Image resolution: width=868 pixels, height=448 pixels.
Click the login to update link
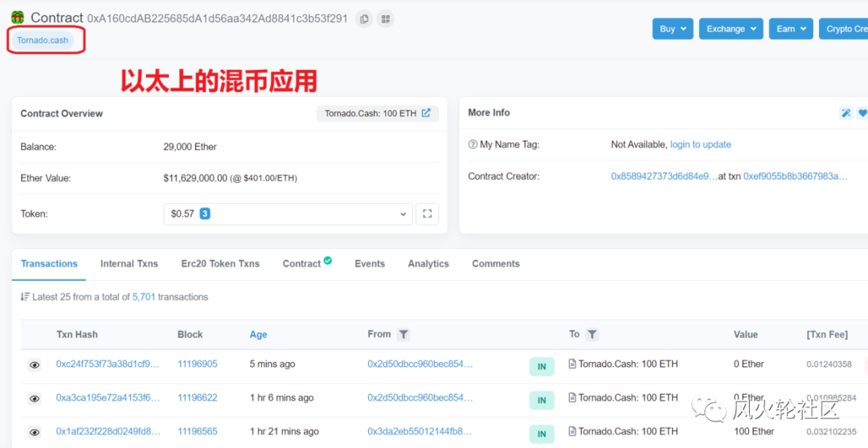[x=700, y=145]
